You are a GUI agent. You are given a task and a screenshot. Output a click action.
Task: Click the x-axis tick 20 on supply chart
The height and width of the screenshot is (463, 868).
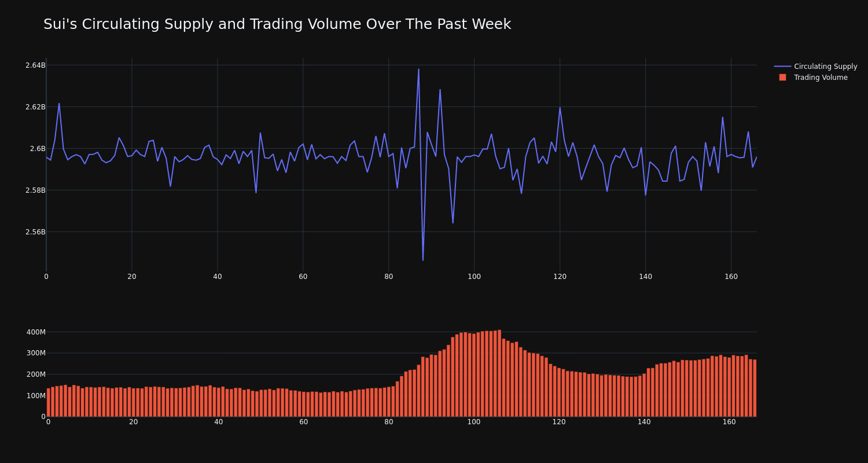(132, 277)
